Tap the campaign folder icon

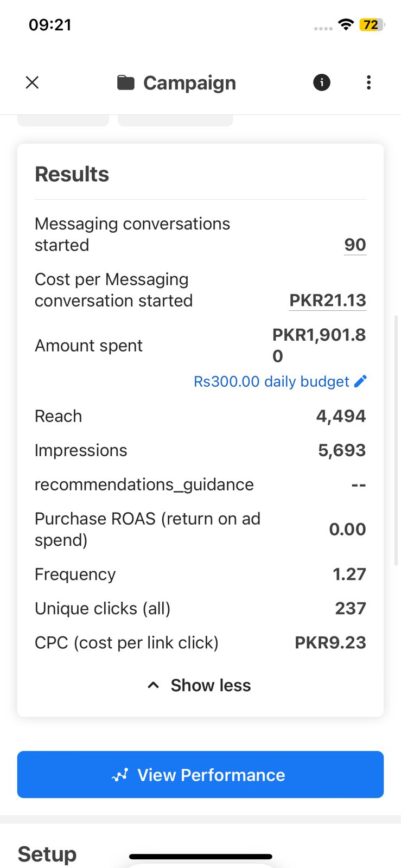point(126,83)
